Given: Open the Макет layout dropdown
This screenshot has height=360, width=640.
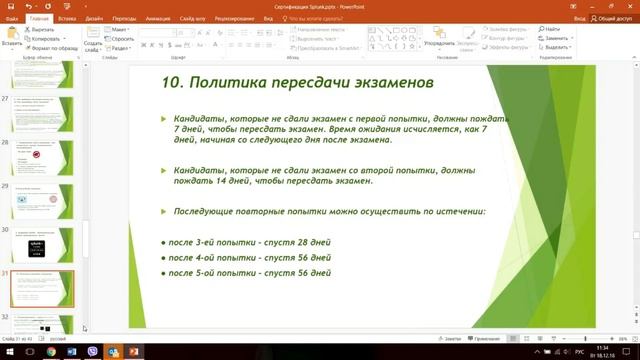Looking at the screenshot, I should click(x=117, y=29).
